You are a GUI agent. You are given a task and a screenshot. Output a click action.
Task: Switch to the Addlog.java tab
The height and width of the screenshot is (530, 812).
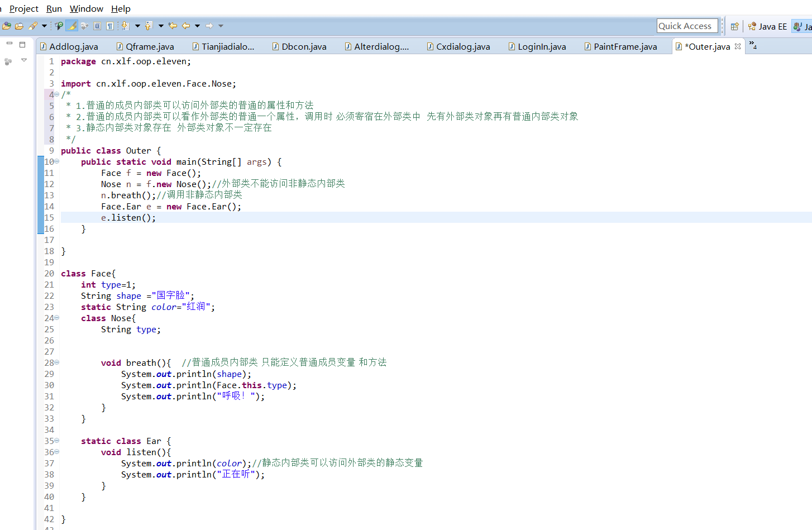pos(69,46)
